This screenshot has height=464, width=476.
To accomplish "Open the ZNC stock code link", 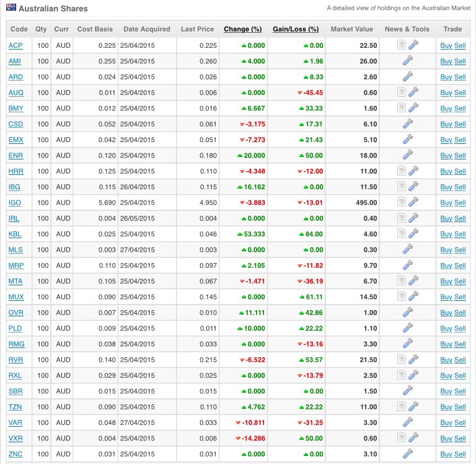I will [15, 454].
